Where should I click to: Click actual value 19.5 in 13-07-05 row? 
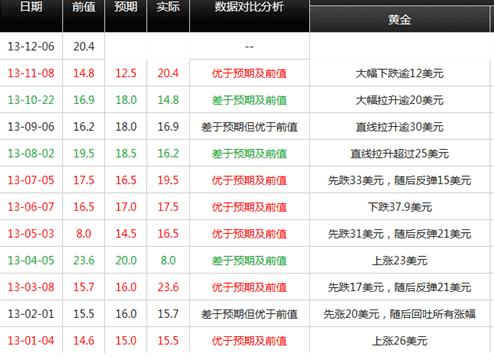168,180
